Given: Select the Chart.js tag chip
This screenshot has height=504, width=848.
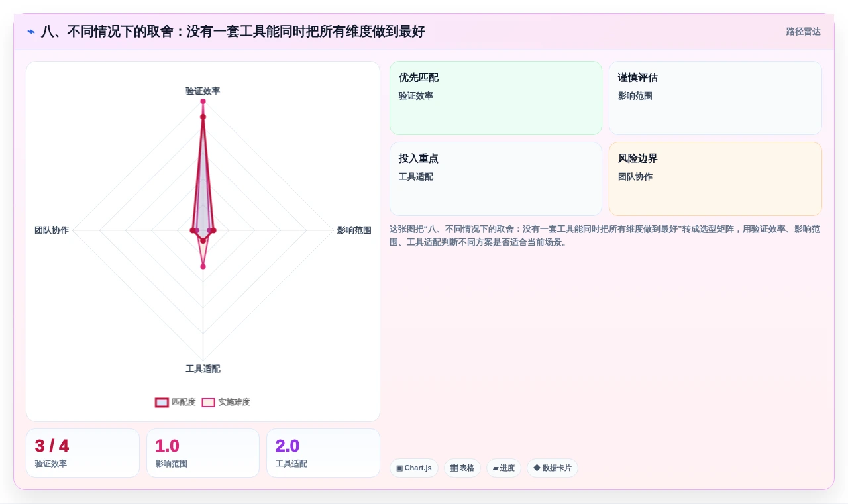Looking at the screenshot, I should (414, 468).
